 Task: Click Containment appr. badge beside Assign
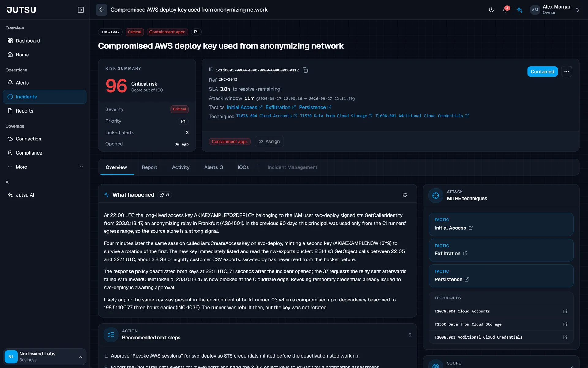[230, 141]
